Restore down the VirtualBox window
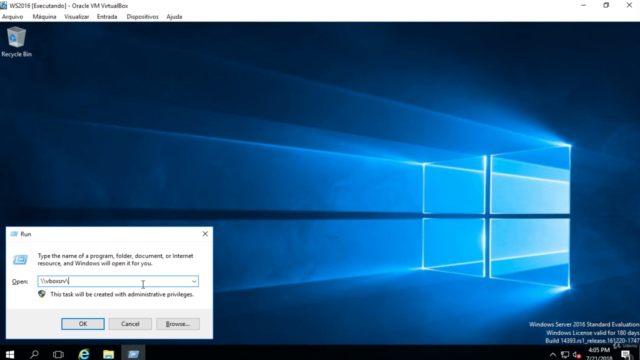This screenshot has height=360, width=640. point(606,5)
